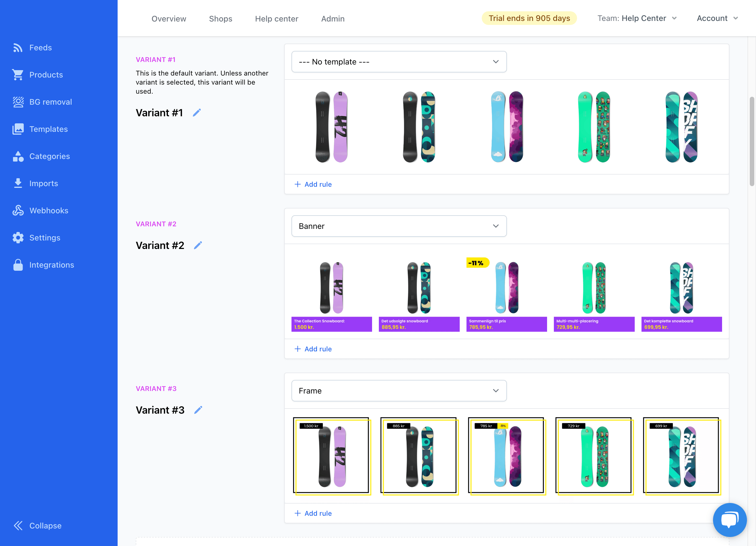Open the 'No template' dropdown
756x546 pixels.
point(399,62)
